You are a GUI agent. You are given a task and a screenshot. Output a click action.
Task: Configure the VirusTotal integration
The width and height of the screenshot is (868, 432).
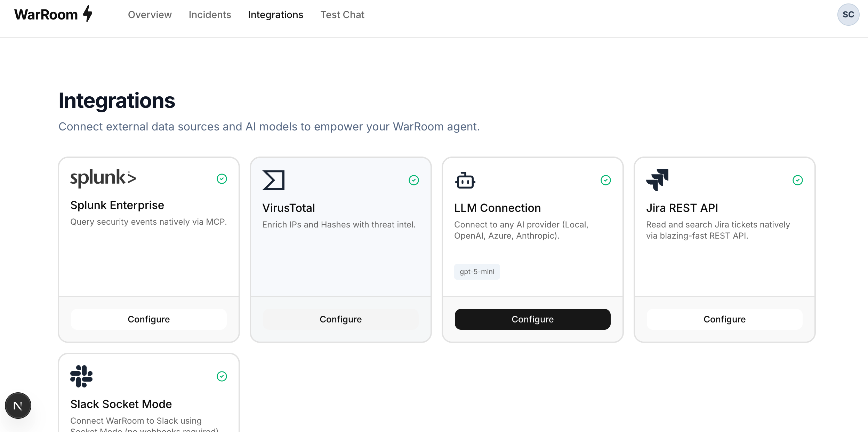(x=341, y=319)
